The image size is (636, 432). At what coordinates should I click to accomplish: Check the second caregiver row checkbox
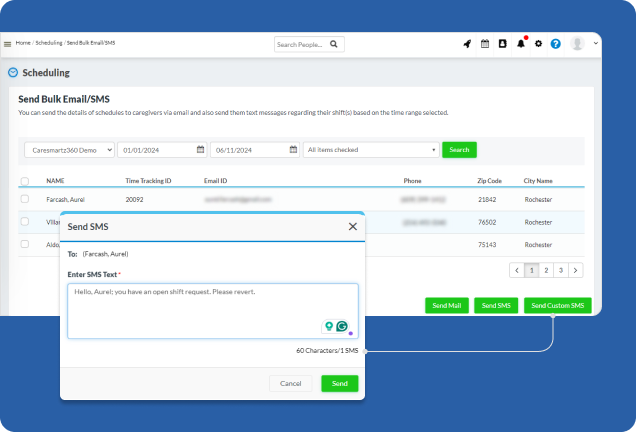[x=25, y=223]
